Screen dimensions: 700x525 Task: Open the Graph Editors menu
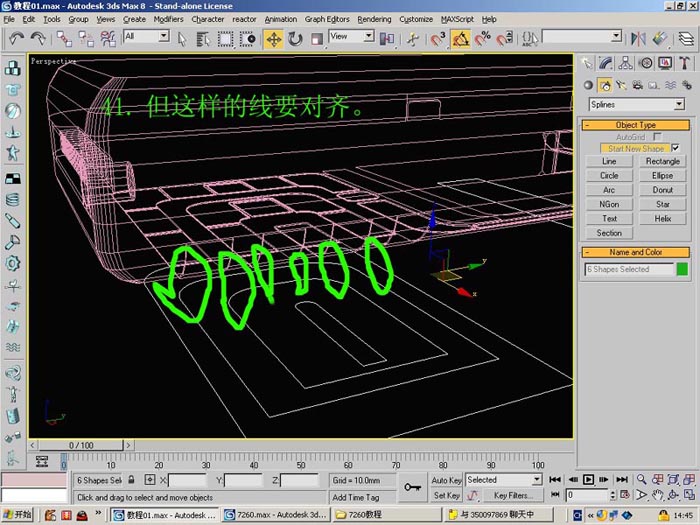(327, 19)
